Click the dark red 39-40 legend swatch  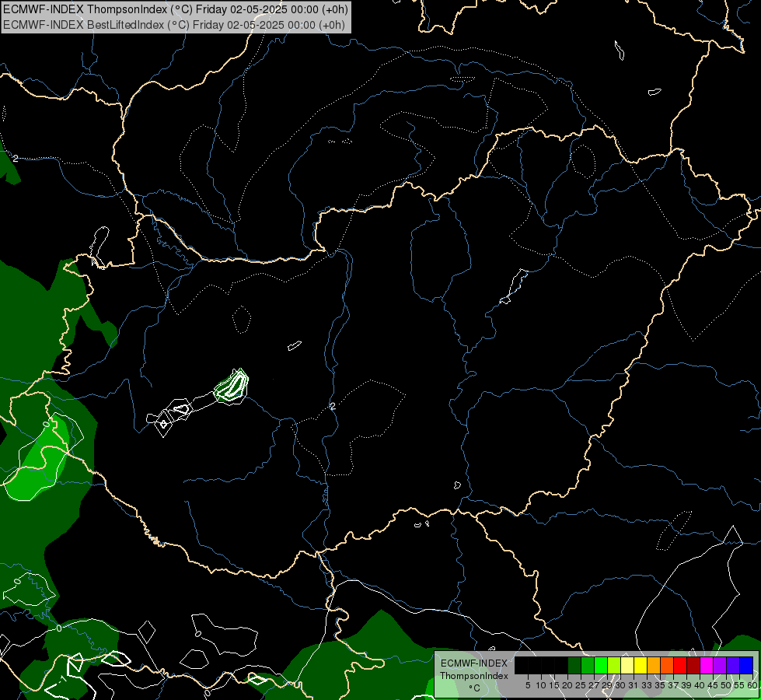pyautogui.click(x=693, y=665)
